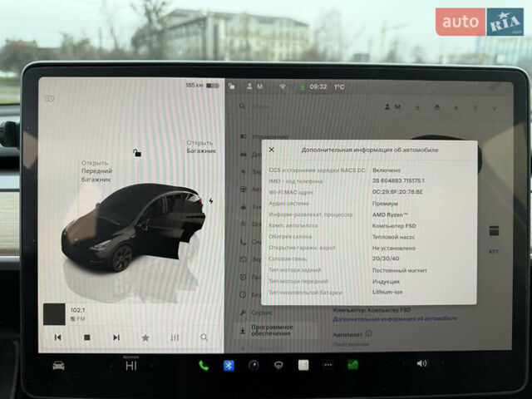Image resolution: width=532 pixels, height=399 pixels.
Task: Open the rear trunk (Багажник)
Action: pos(200,147)
